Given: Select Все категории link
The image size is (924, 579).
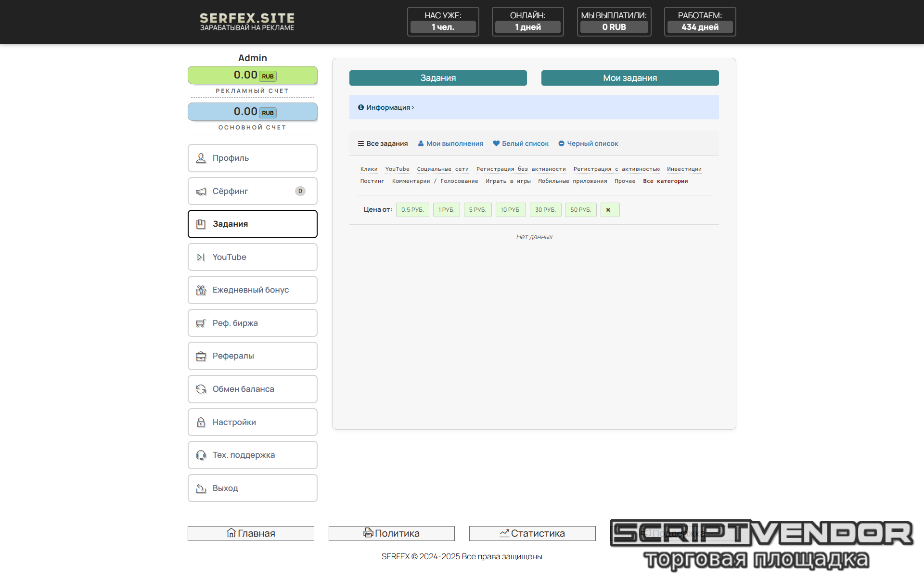Looking at the screenshot, I should [665, 181].
